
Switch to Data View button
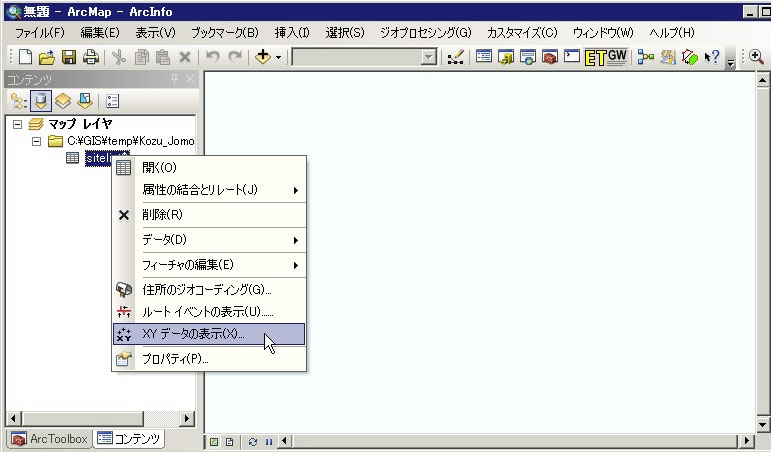(x=214, y=442)
